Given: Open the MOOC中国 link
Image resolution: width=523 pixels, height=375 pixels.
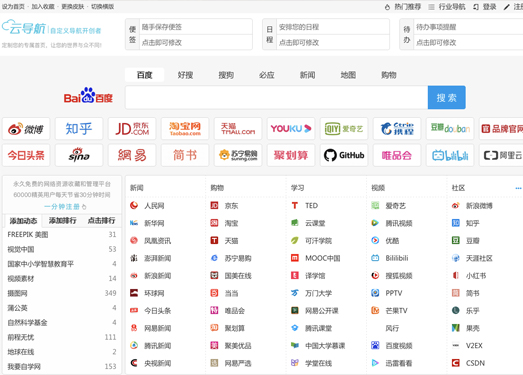Looking at the screenshot, I should point(323,258).
